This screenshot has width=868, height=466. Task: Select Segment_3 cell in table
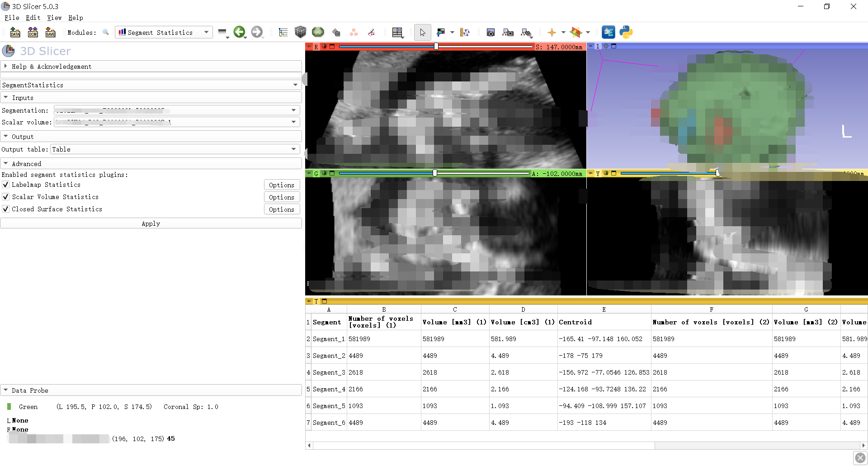click(329, 372)
